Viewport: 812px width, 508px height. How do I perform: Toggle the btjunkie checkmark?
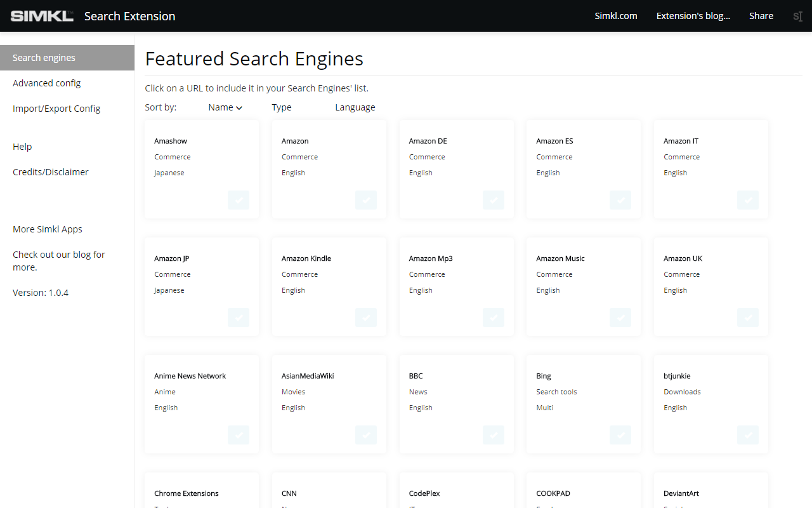pos(748,435)
